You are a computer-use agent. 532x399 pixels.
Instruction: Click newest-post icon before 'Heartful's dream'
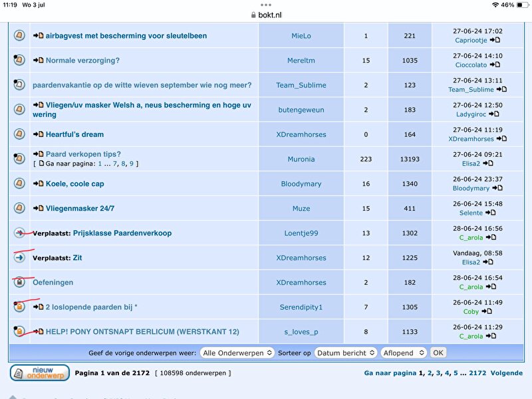click(x=38, y=134)
